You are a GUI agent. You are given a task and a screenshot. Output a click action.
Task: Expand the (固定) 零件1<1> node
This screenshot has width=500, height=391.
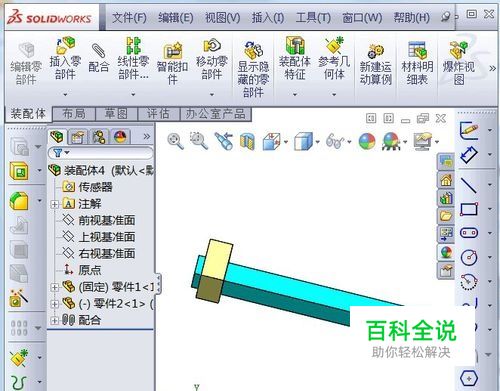pyautogui.click(x=54, y=287)
